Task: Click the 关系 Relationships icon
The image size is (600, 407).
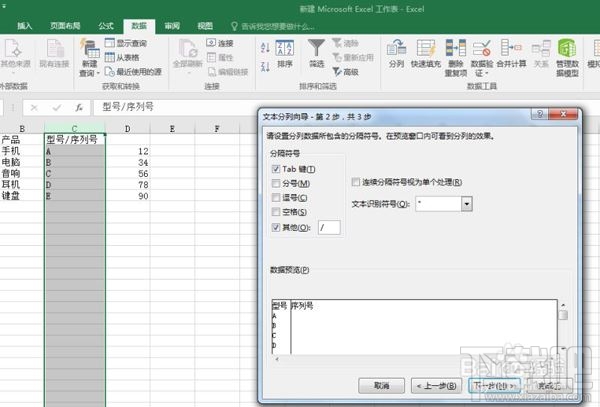Action: coord(541,49)
